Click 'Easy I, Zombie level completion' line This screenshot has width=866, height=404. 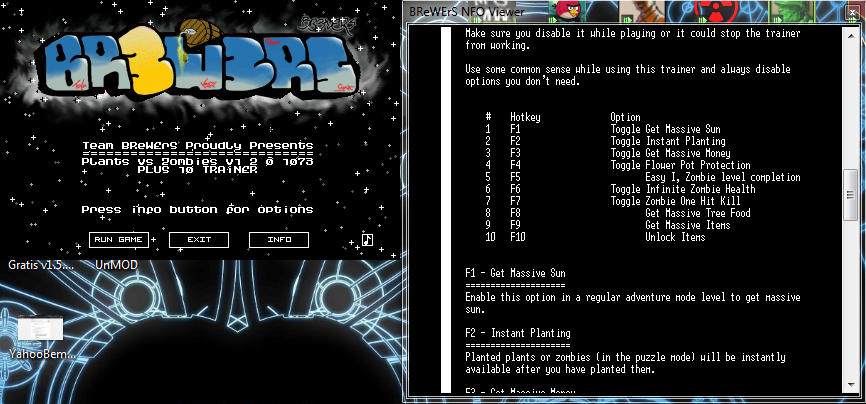tap(723, 177)
